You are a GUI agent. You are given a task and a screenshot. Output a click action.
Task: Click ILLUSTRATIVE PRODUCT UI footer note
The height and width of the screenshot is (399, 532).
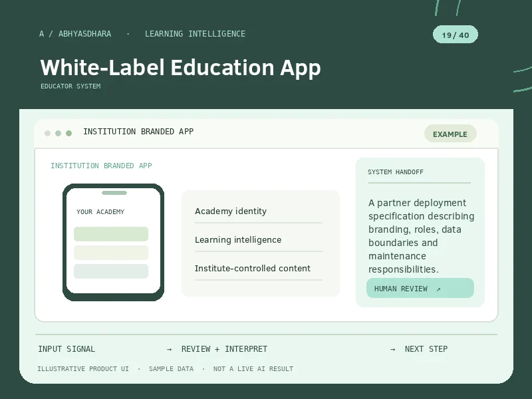83,368
